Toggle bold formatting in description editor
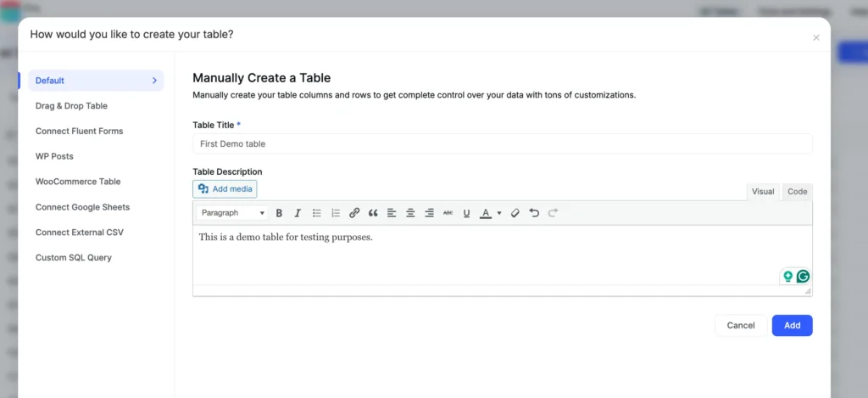Screen dimensions: 868x398 279,213
